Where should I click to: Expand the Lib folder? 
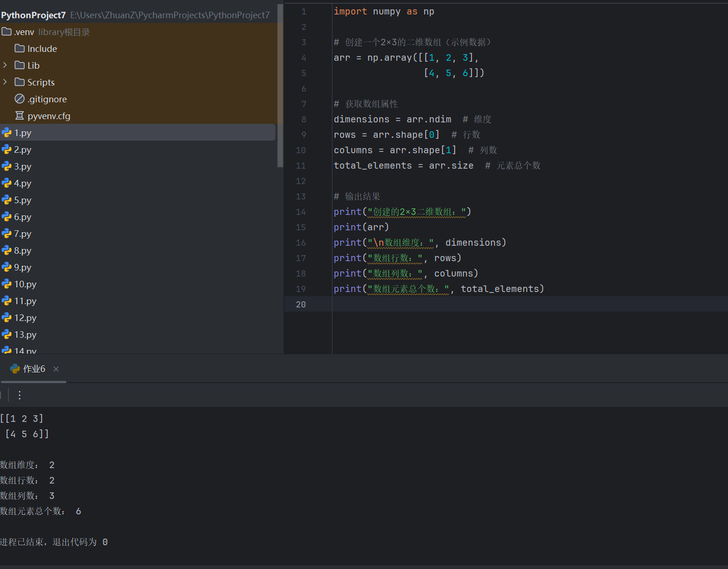[5, 65]
